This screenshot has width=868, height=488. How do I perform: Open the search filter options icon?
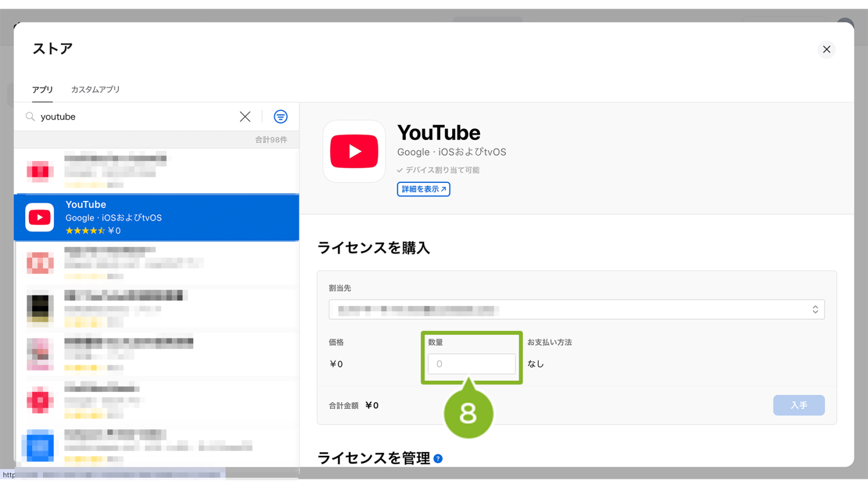[280, 117]
